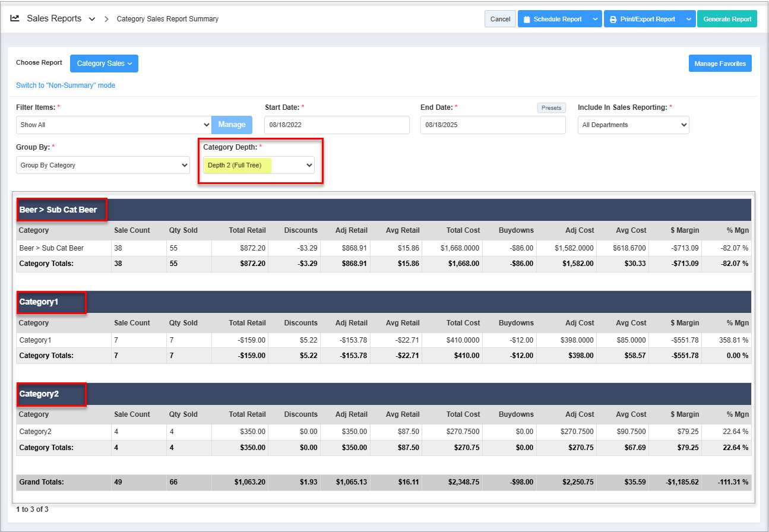Open the All Departments dropdown

(633, 125)
